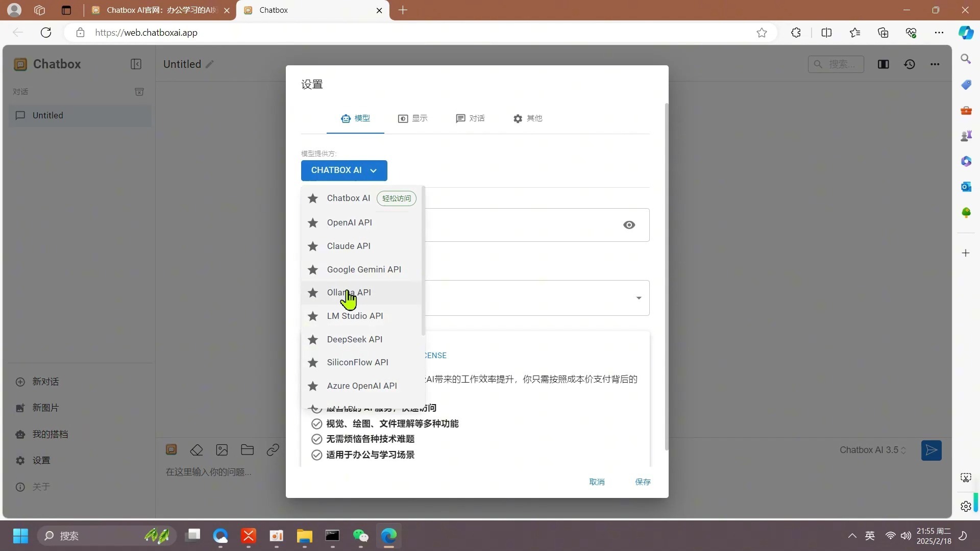980x551 pixels.
Task: Select Ollama API from the provider list
Action: [349, 292]
